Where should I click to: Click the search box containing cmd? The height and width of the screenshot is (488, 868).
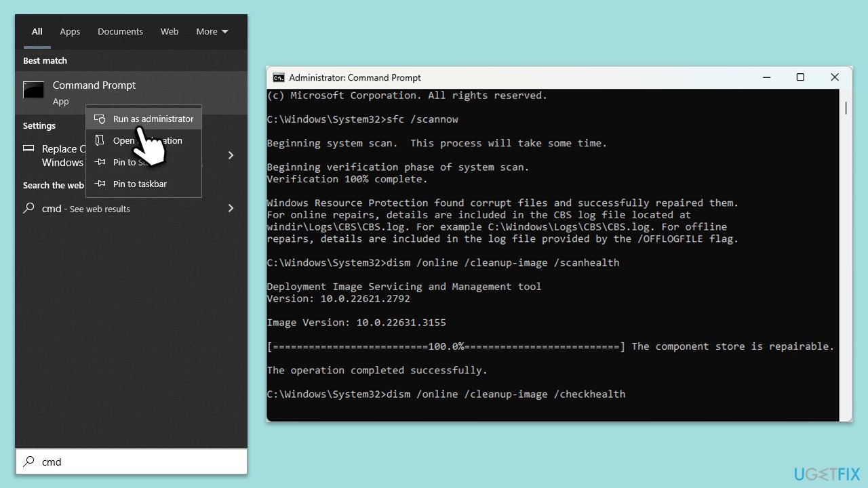(136, 462)
